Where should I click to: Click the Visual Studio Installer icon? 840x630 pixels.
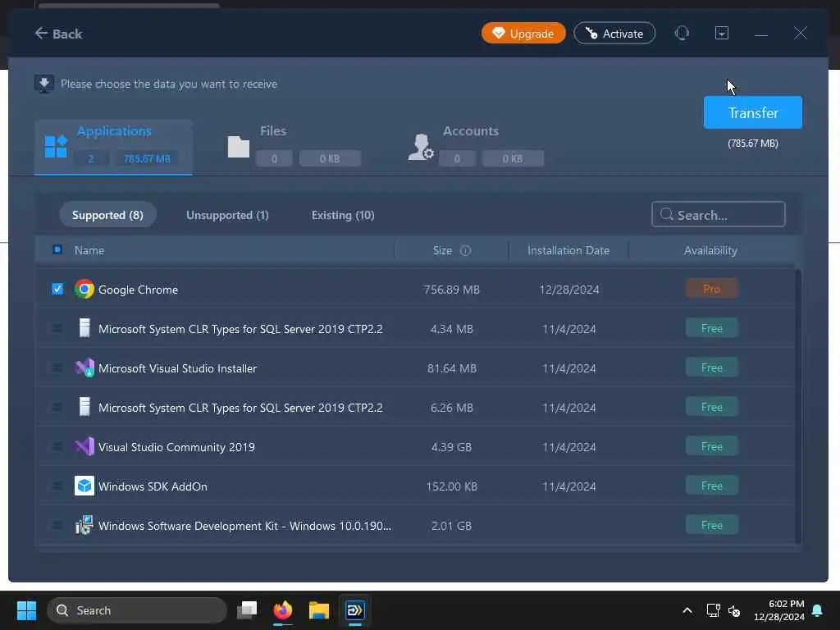click(x=84, y=368)
